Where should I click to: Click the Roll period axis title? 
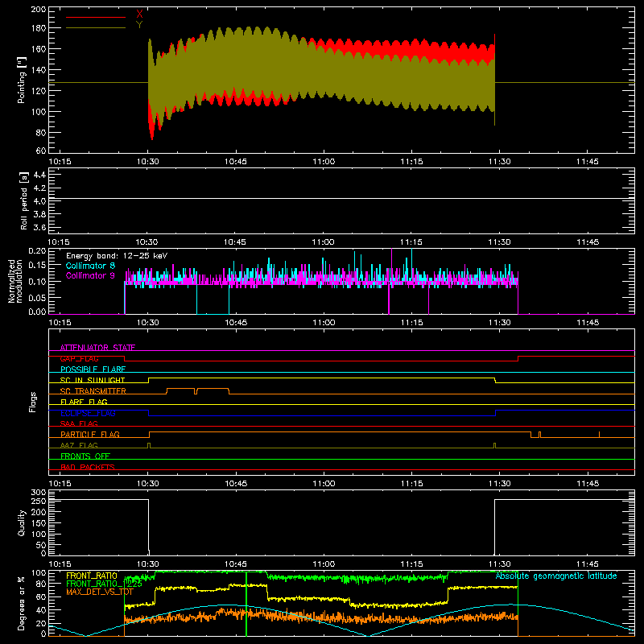(x=23, y=200)
